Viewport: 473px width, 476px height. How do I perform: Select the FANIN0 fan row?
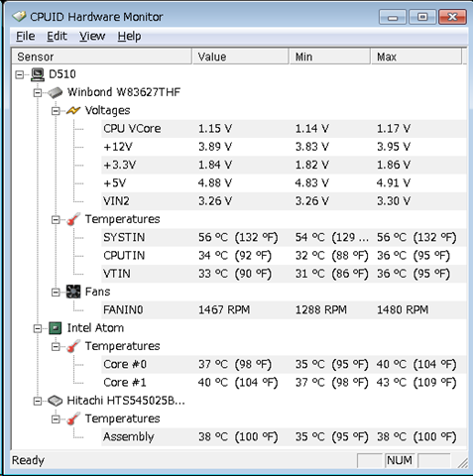click(284, 310)
